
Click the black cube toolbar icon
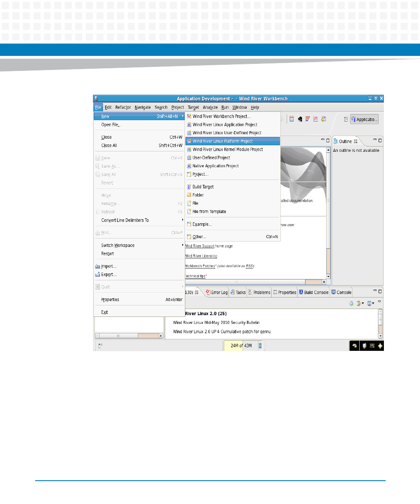pyautogui.click(x=300, y=119)
